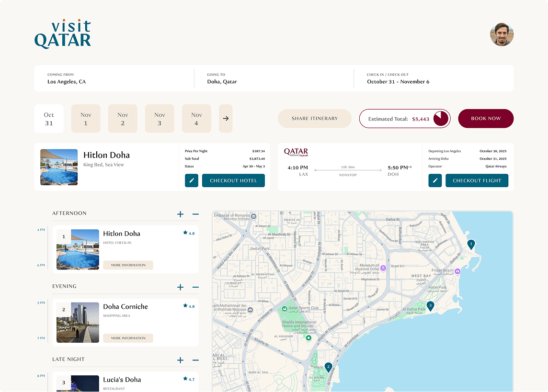Click the next dates arrow button

click(x=226, y=119)
